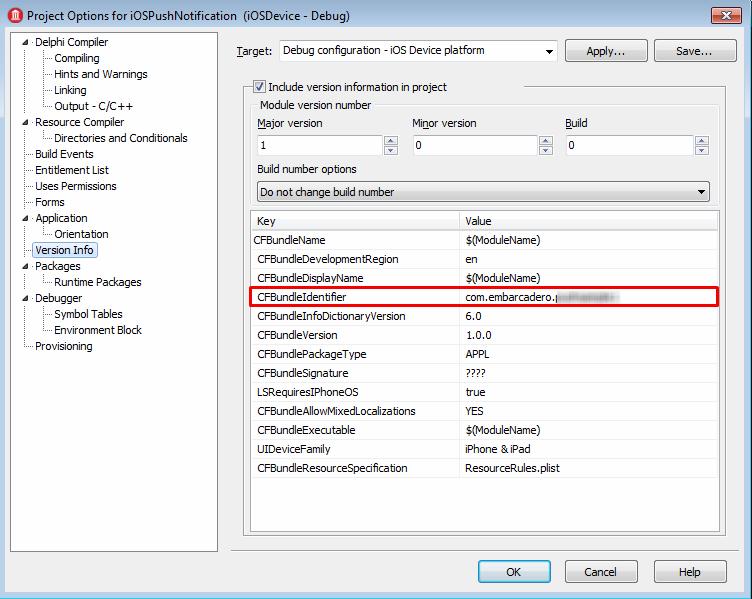Click the Key column header
Screen dimensions: 752x599
pyautogui.click(x=355, y=221)
